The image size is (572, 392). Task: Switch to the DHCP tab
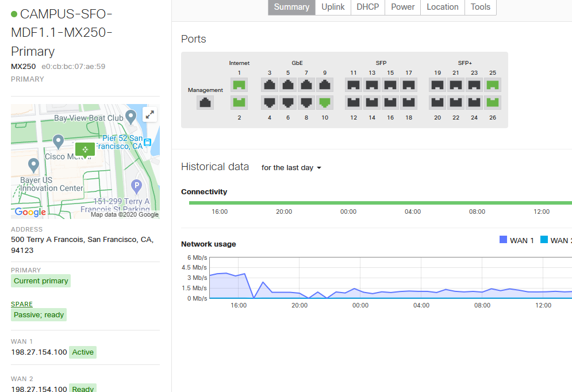click(x=367, y=7)
